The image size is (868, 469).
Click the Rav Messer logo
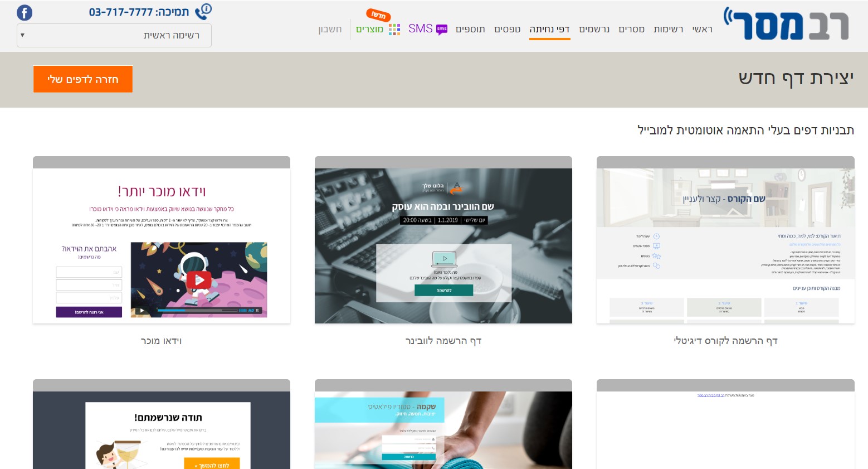[786, 23]
